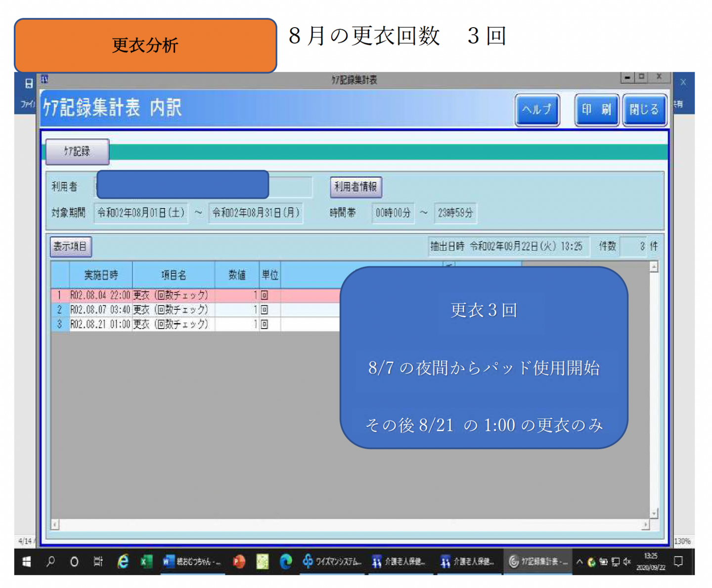Click the 閉じる close button
The image size is (712, 588).
click(644, 110)
